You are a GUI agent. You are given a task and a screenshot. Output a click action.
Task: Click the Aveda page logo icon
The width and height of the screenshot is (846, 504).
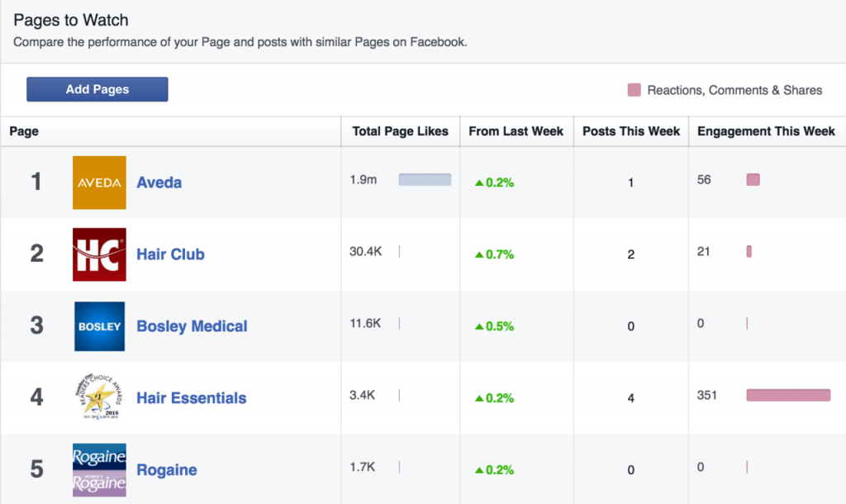pos(99,183)
